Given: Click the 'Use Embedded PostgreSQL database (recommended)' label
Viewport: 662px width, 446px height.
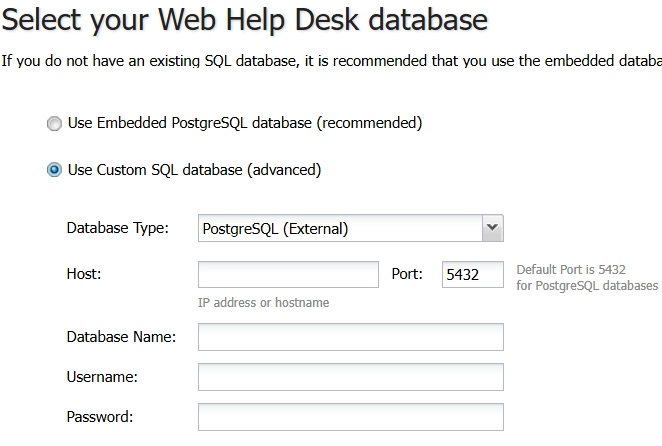Looking at the screenshot, I should tap(244, 124).
